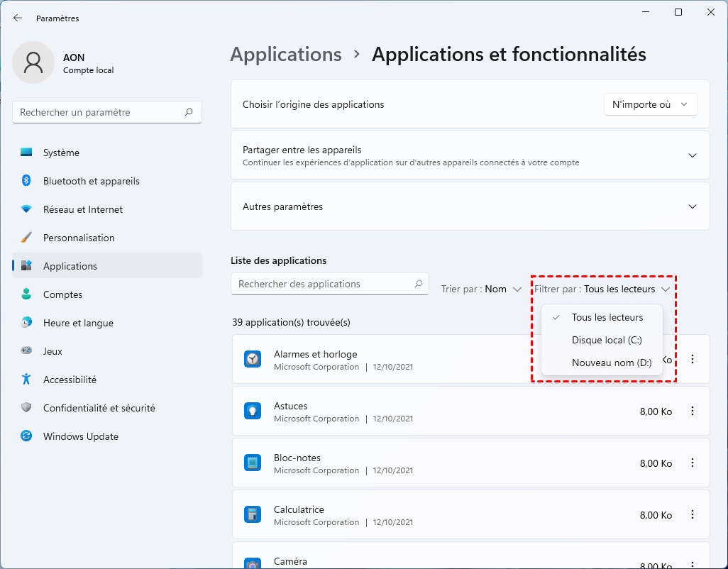Open the N'importe où origin dropdown
Screen dimensions: 728x569
pos(650,104)
